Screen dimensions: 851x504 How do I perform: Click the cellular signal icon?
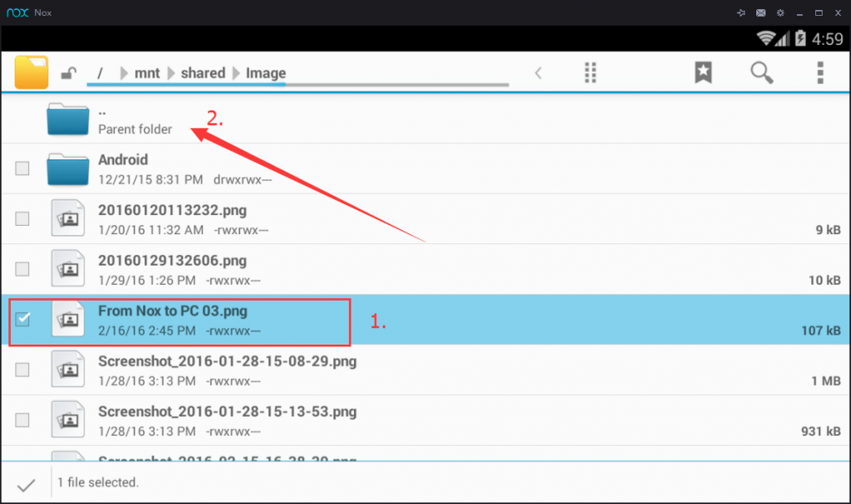(782, 38)
